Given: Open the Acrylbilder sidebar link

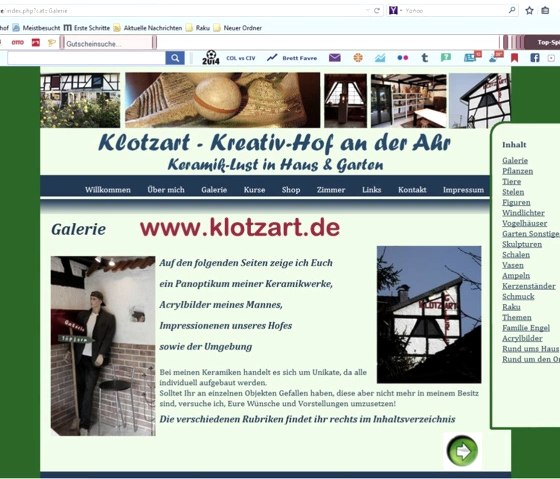Looking at the screenshot, I should (x=522, y=338).
